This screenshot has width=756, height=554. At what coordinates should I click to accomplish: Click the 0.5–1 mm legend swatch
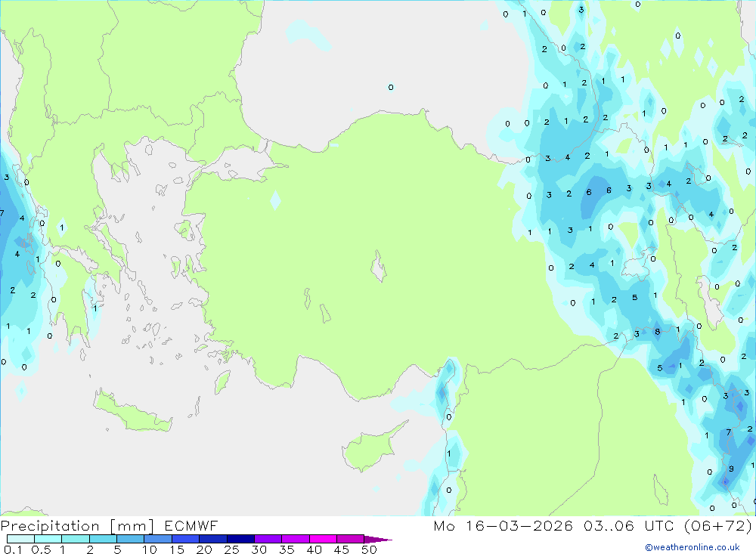click(48, 539)
